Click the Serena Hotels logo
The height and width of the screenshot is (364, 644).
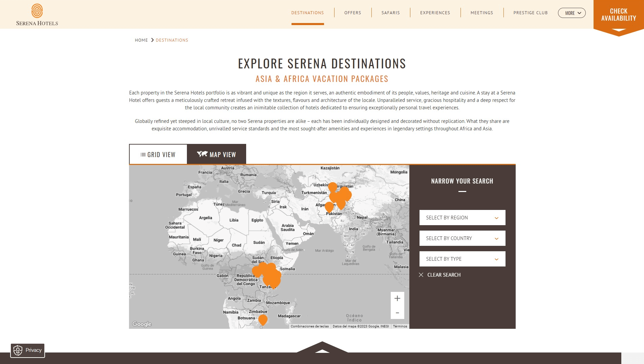(37, 15)
